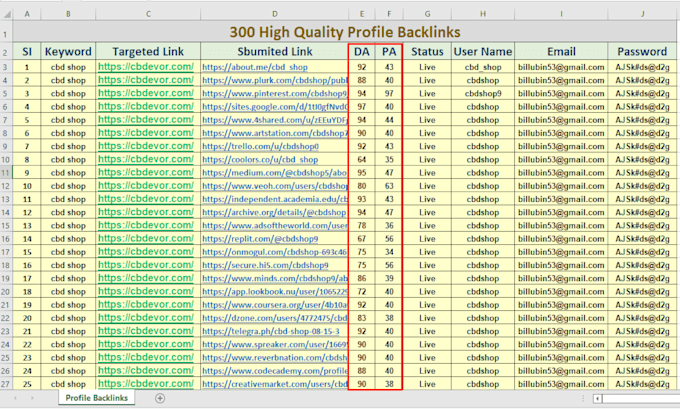The width and height of the screenshot is (680, 409).
Task: Add a new sheet with the plus icon
Action: click(160, 398)
